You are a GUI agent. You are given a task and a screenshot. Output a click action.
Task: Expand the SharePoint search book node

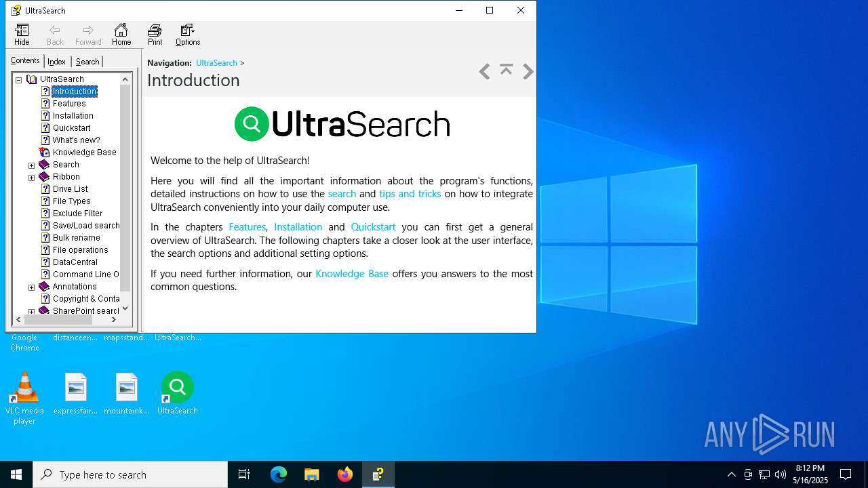point(31,311)
